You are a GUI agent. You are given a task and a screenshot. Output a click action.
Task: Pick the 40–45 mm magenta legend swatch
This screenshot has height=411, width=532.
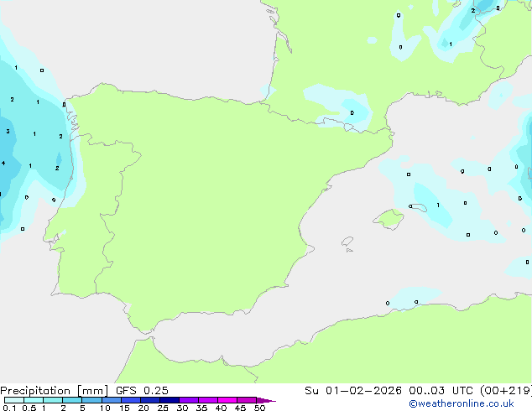click(227, 400)
